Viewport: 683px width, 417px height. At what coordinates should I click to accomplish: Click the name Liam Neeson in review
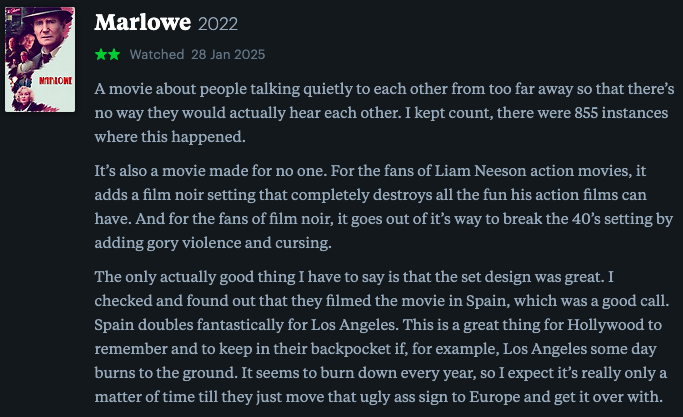pyautogui.click(x=480, y=170)
